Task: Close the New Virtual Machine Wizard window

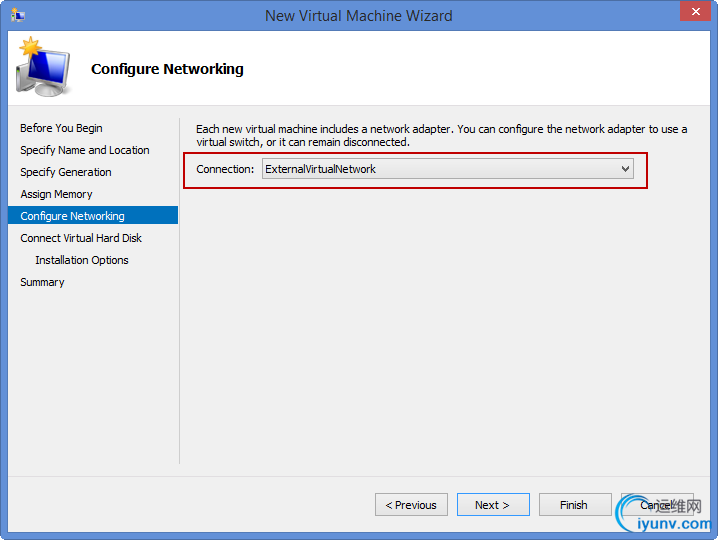Action: (x=693, y=14)
